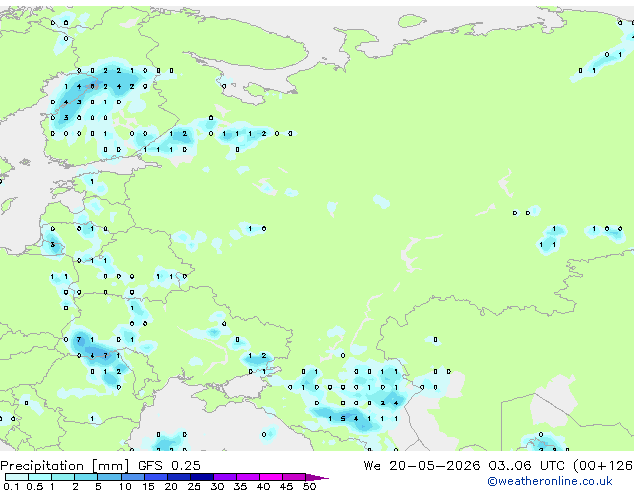Select the forecast date 'We 20-05-2026' text
The width and height of the screenshot is (634, 490).
pos(422,466)
